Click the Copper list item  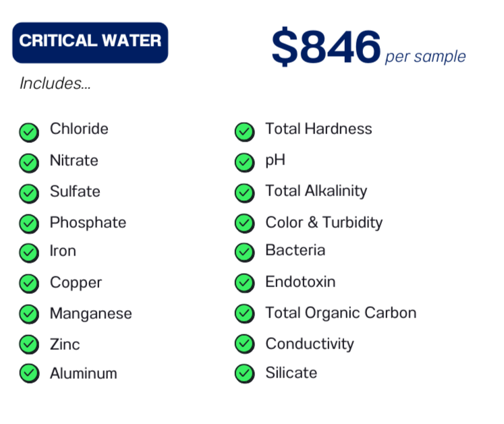76,283
